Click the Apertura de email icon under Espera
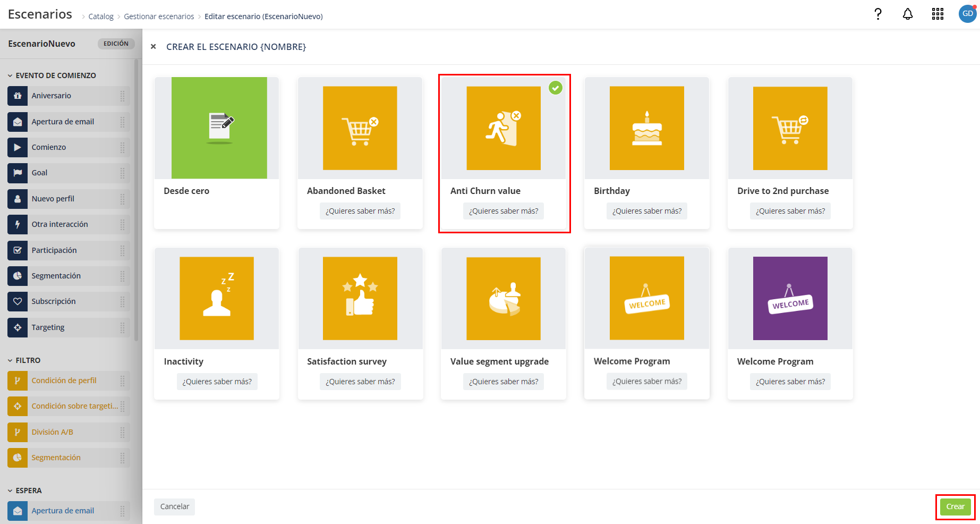Viewport: 980px width, 524px height. [18, 511]
